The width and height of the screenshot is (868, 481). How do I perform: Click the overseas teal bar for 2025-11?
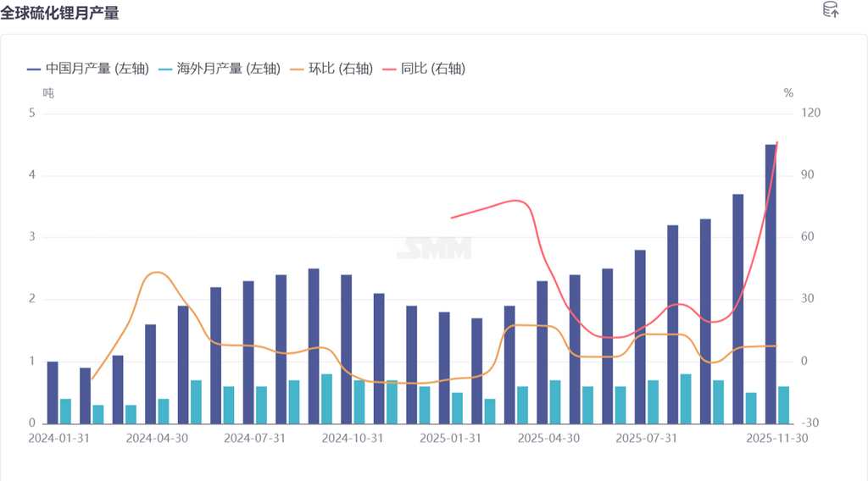point(784,405)
